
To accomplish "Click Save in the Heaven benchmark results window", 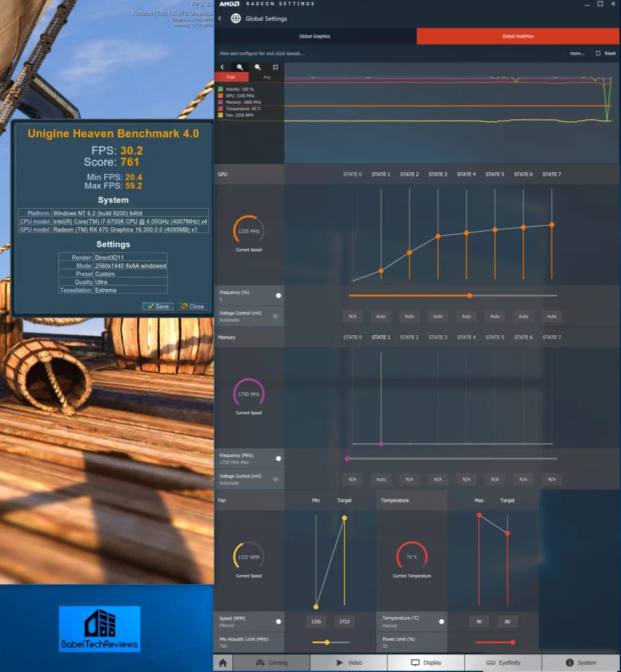I will coord(158,306).
